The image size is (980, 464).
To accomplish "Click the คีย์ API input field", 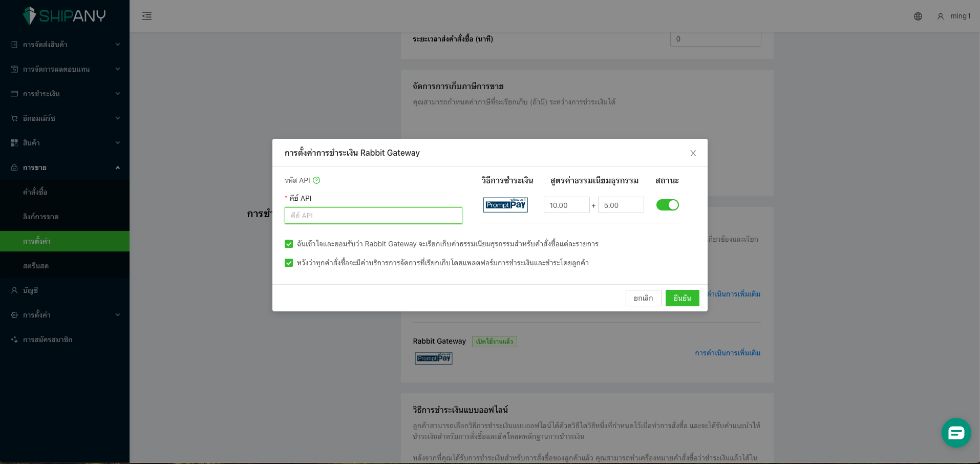I will point(373,216).
